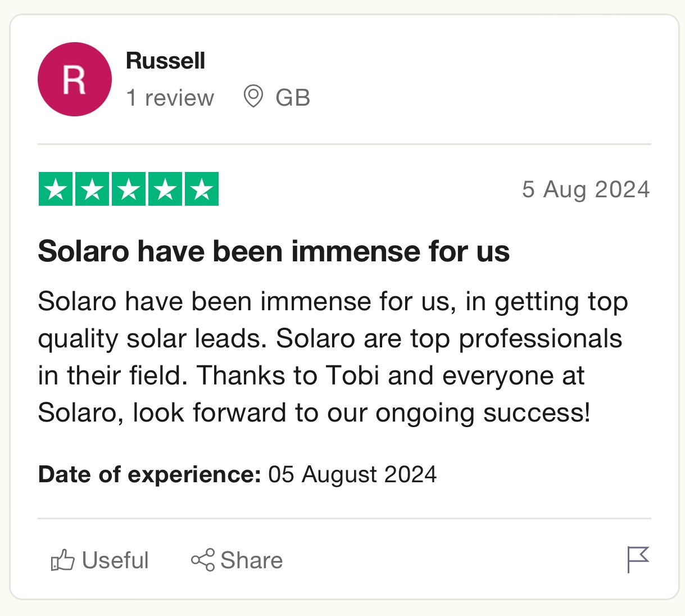Click the review body paragraph text
The image size is (685, 616).
(x=333, y=357)
